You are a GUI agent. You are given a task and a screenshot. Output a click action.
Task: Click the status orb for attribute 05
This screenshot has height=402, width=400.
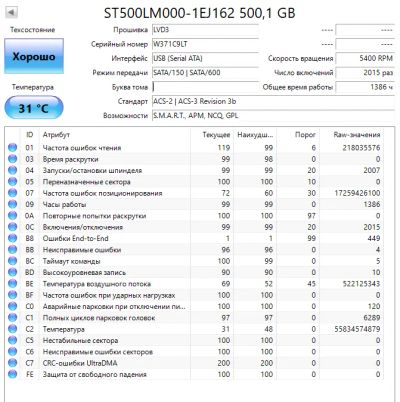(12, 182)
